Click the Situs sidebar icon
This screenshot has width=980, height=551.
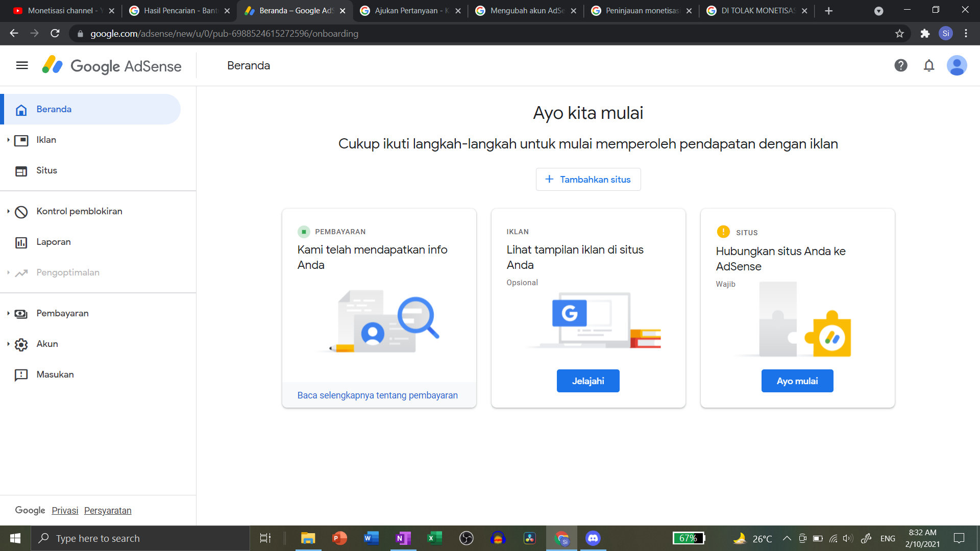click(21, 171)
